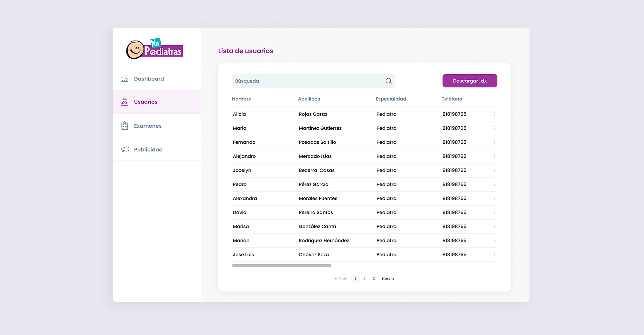This screenshot has height=335, width=644.
Task: Open the three-dot menu for Alicia's row
Action: 494,114
